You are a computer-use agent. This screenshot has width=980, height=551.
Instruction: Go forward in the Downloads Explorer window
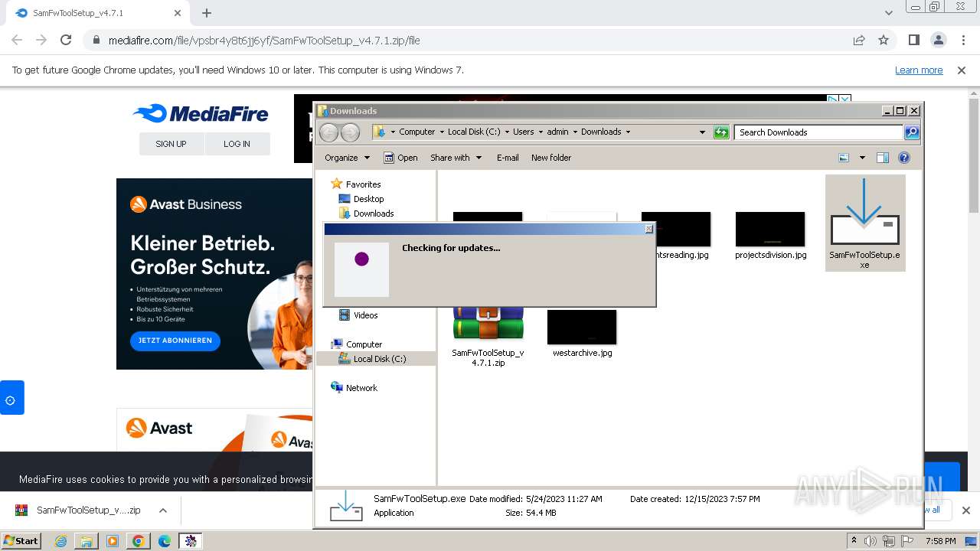[350, 132]
